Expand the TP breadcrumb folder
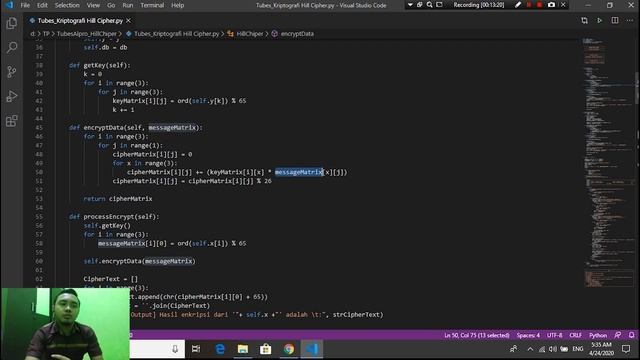 [46, 34]
